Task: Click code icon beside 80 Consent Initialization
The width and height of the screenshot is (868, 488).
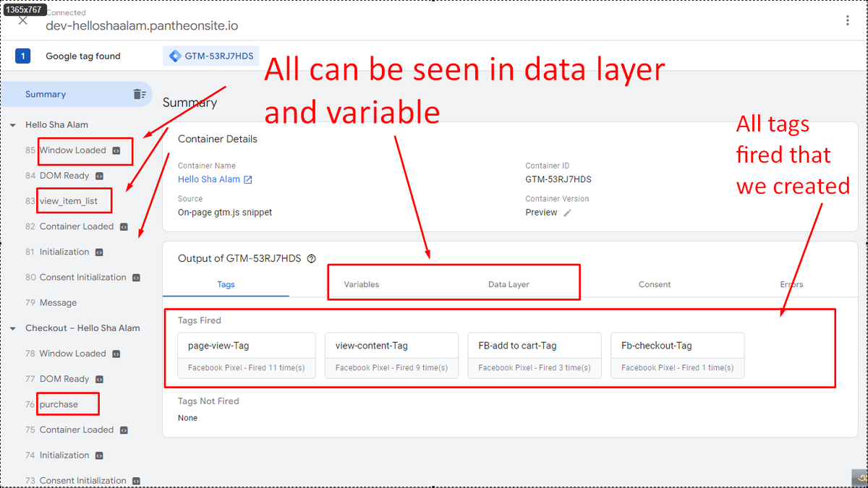Action: (136, 278)
